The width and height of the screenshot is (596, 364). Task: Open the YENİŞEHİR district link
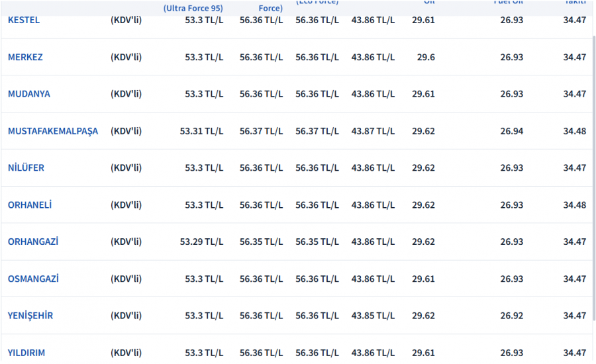tap(30, 316)
